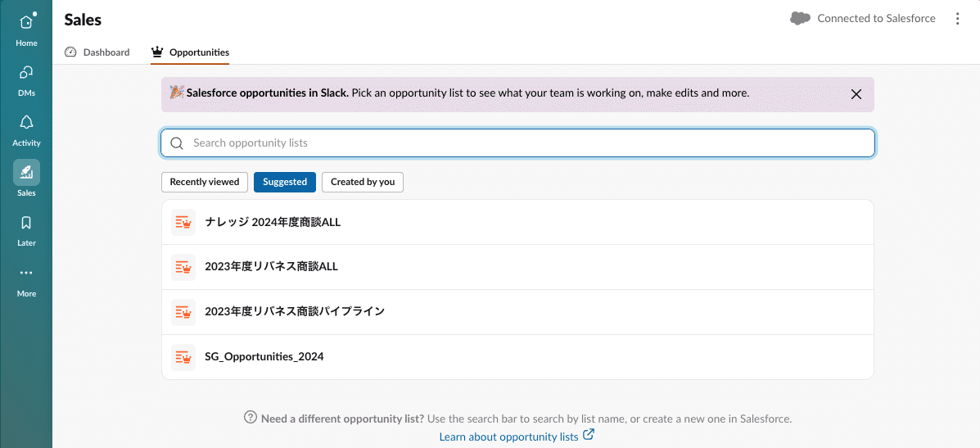The width and height of the screenshot is (980, 448).
Task: Select the Created by you filter
Action: 363,182
